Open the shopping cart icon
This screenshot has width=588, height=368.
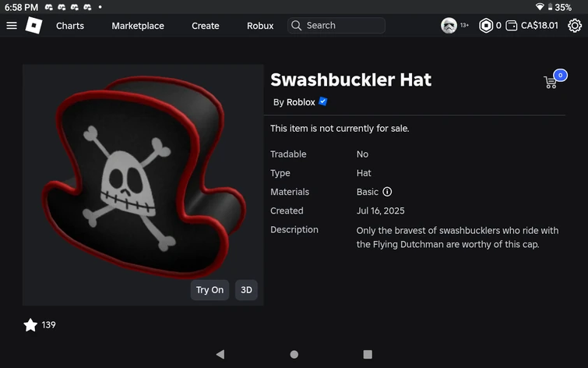click(x=550, y=82)
